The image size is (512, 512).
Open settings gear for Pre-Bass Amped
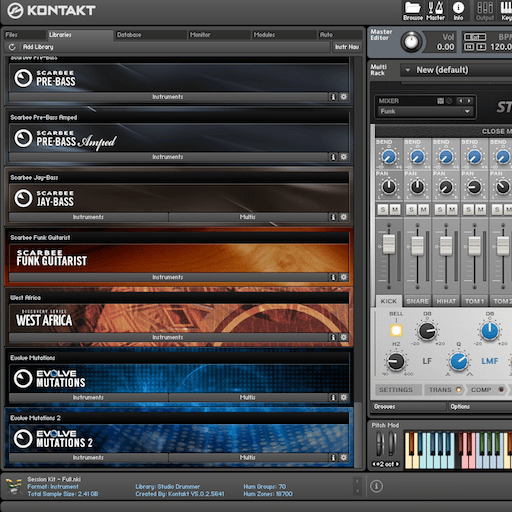click(343, 157)
